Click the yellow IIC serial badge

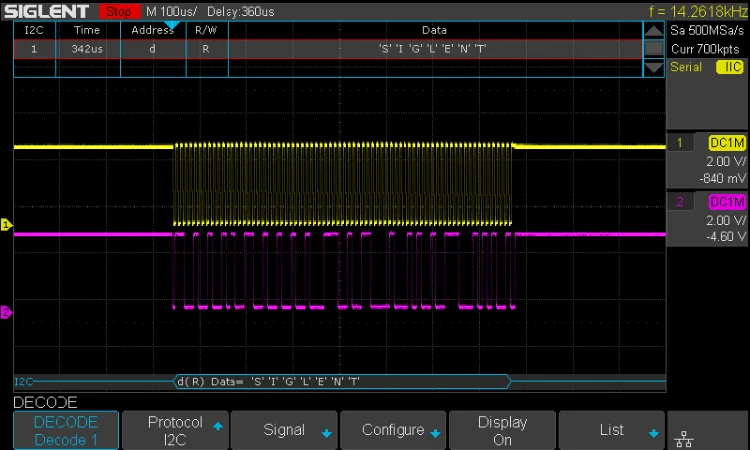point(729,66)
